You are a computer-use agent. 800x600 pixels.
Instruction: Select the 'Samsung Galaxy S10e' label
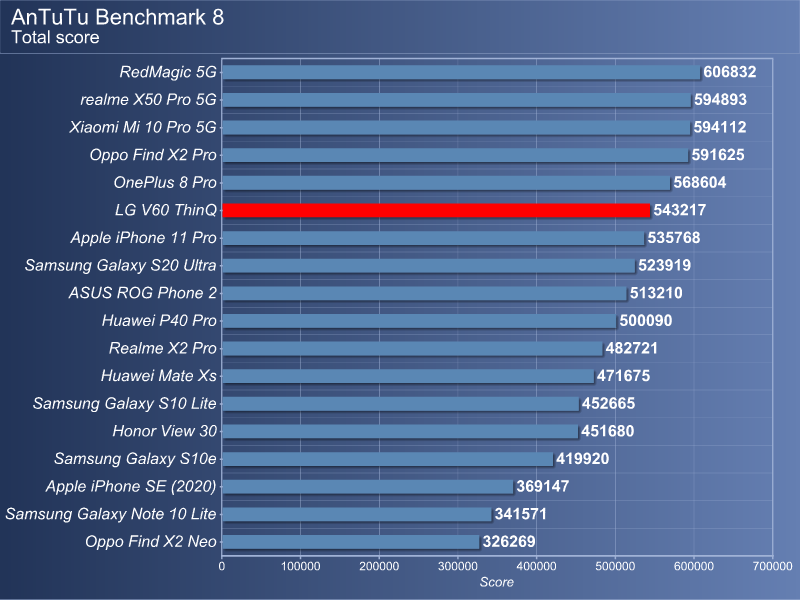[135, 459]
